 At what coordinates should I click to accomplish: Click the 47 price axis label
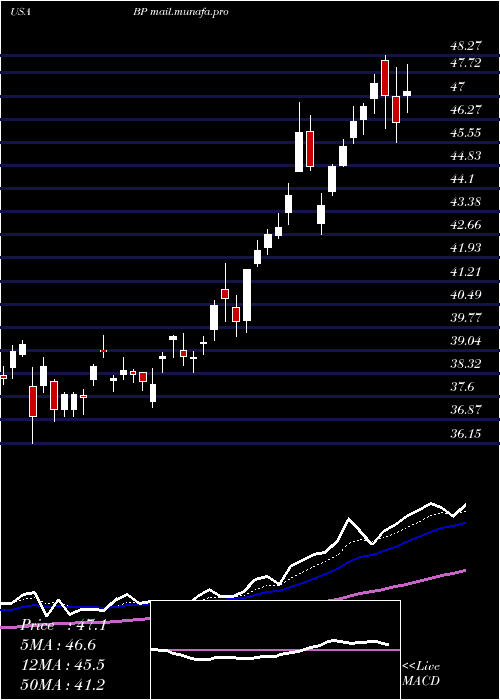tap(458, 87)
